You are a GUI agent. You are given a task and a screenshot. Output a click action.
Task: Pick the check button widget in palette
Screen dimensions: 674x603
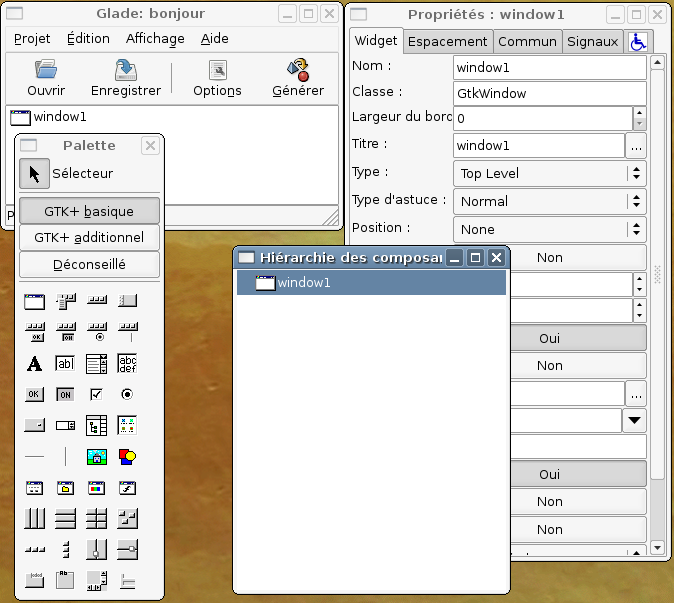point(96,394)
